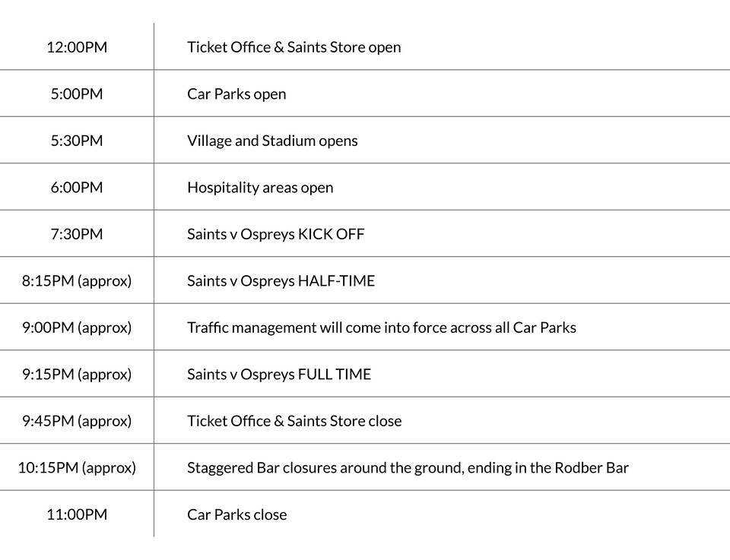Screen dimensions: 730x560
Task: Click the 7:30PM time cell
Action: click(x=77, y=234)
